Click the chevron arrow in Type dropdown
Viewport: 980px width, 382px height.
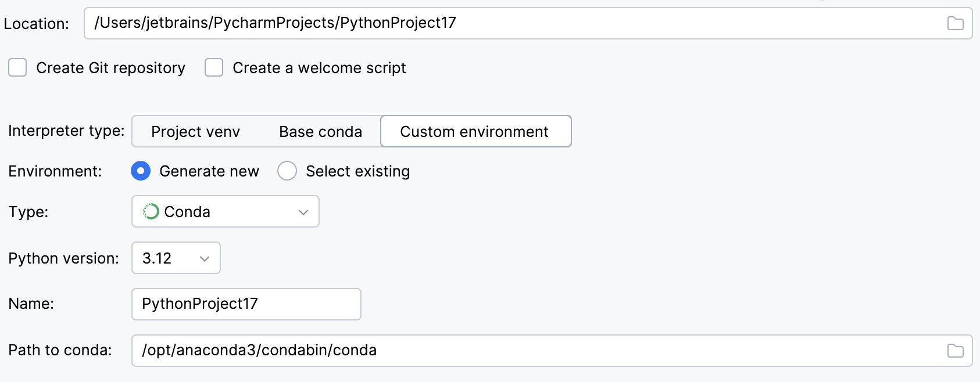click(303, 212)
